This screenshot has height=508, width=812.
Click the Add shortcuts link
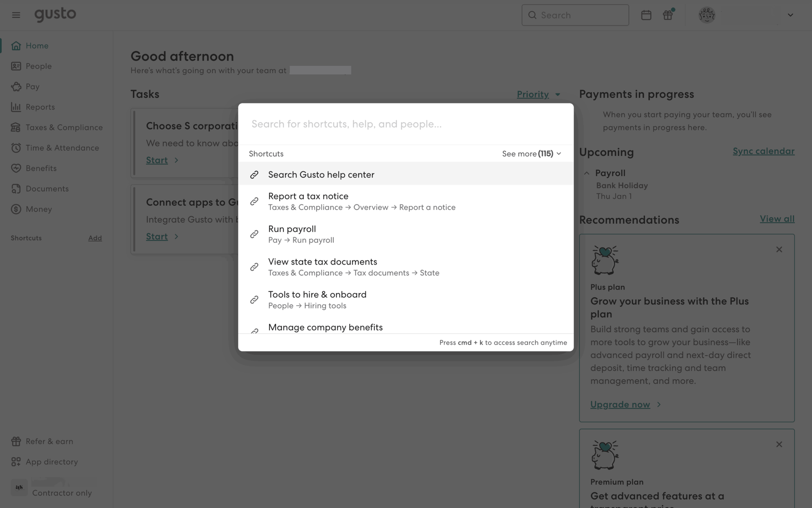[x=95, y=238]
